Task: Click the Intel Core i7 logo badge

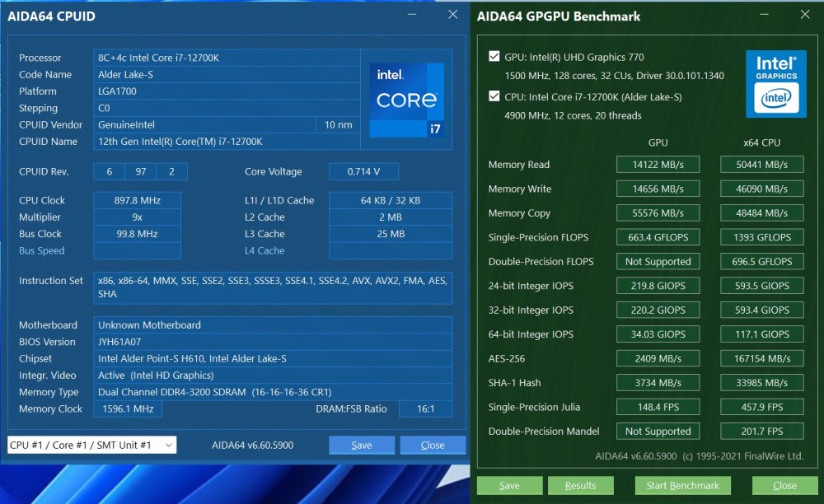Action: click(407, 100)
